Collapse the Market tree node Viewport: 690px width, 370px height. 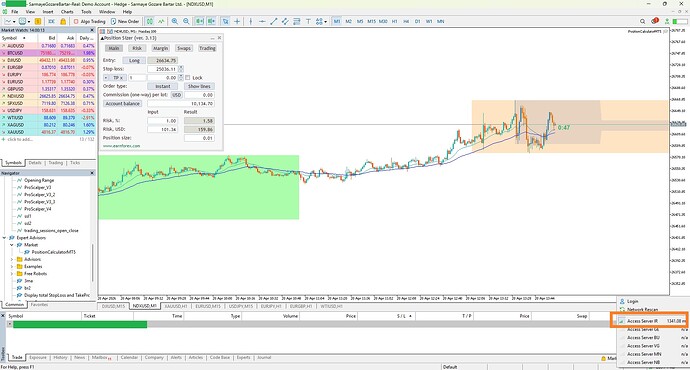12,245
